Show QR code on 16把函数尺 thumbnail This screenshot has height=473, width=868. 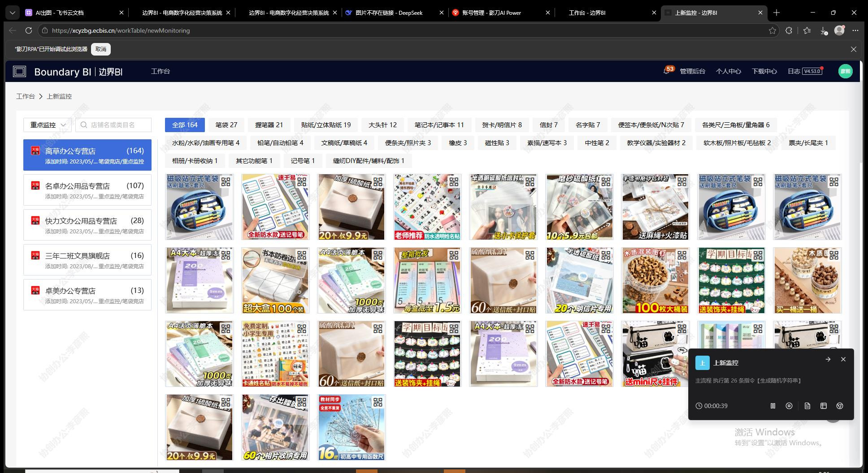click(378, 402)
